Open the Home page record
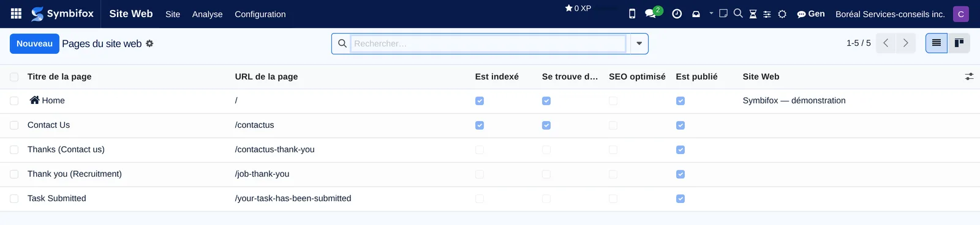 53,101
